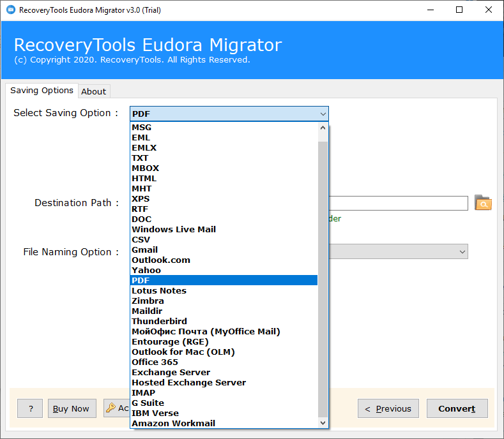This screenshot has height=439, width=504.
Task: Select TXT in the dropdown list
Action: coord(224,158)
